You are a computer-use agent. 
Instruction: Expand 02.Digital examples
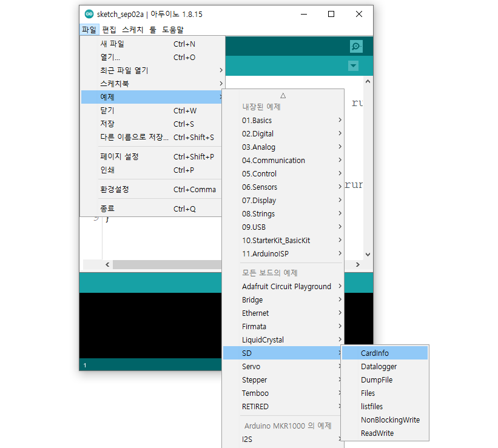283,133
